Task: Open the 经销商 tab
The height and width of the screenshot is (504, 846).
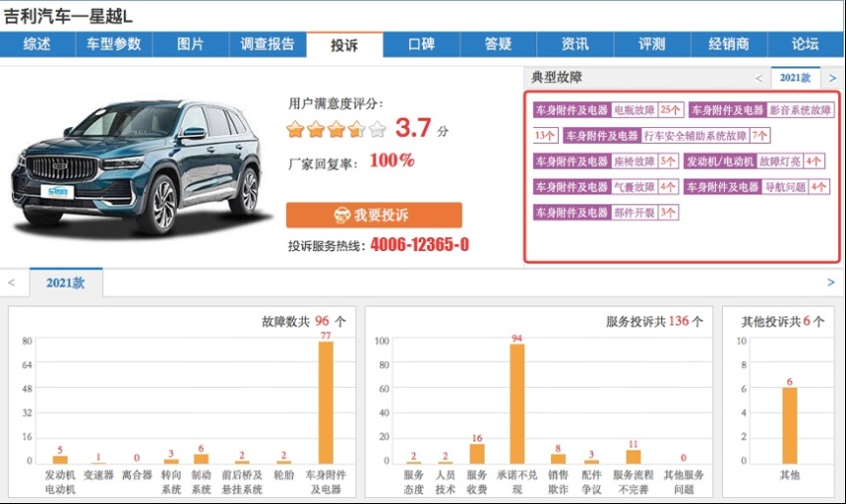Action: click(x=729, y=45)
